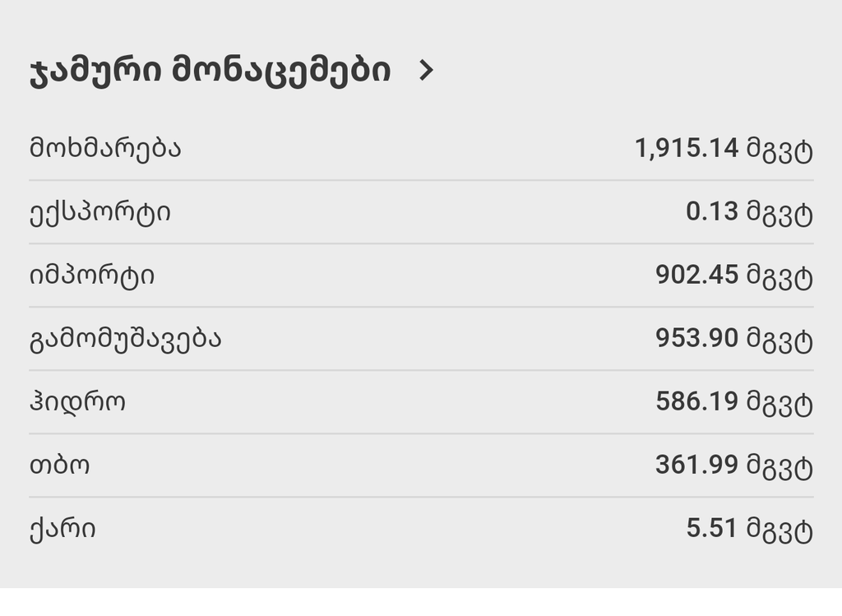Click the მგვტ unit beside 1,915.14

(780, 150)
